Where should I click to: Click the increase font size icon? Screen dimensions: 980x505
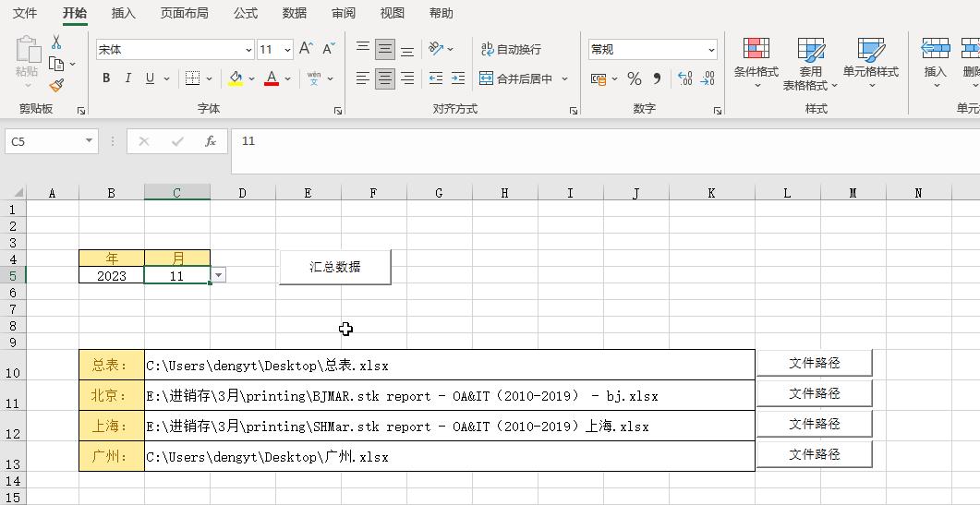tap(306, 49)
